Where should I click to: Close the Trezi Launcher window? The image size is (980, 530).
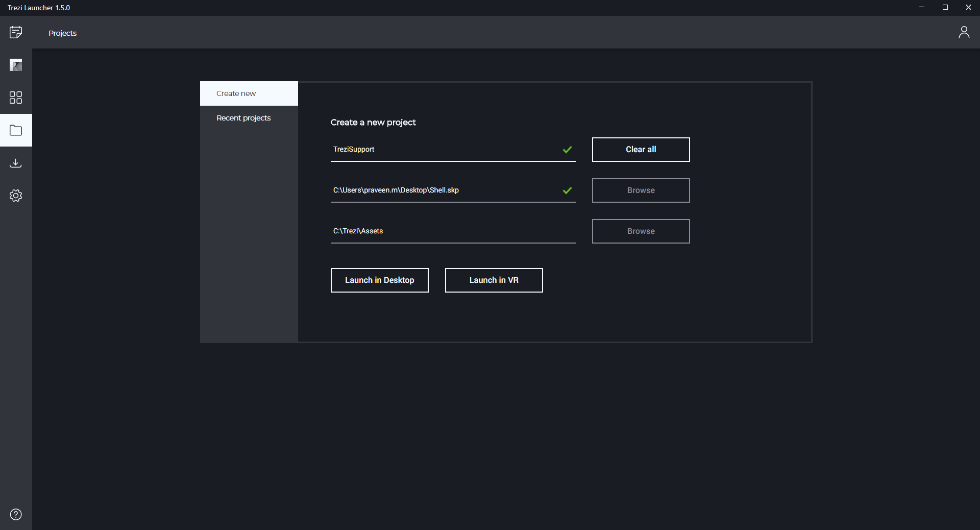tap(968, 8)
